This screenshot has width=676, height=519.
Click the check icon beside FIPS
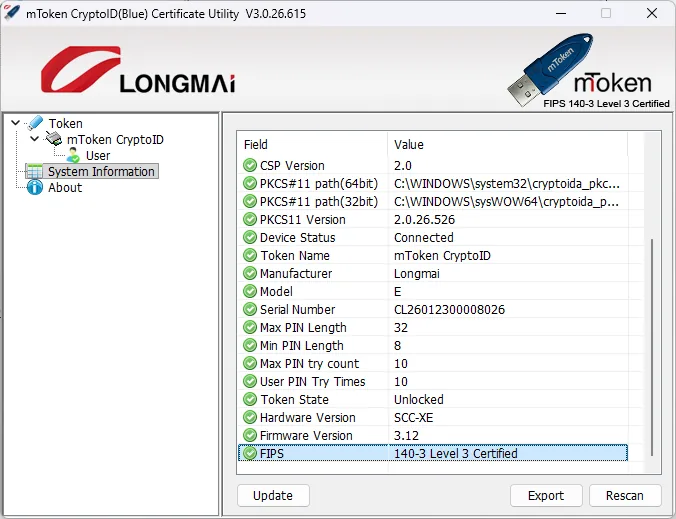click(250, 453)
